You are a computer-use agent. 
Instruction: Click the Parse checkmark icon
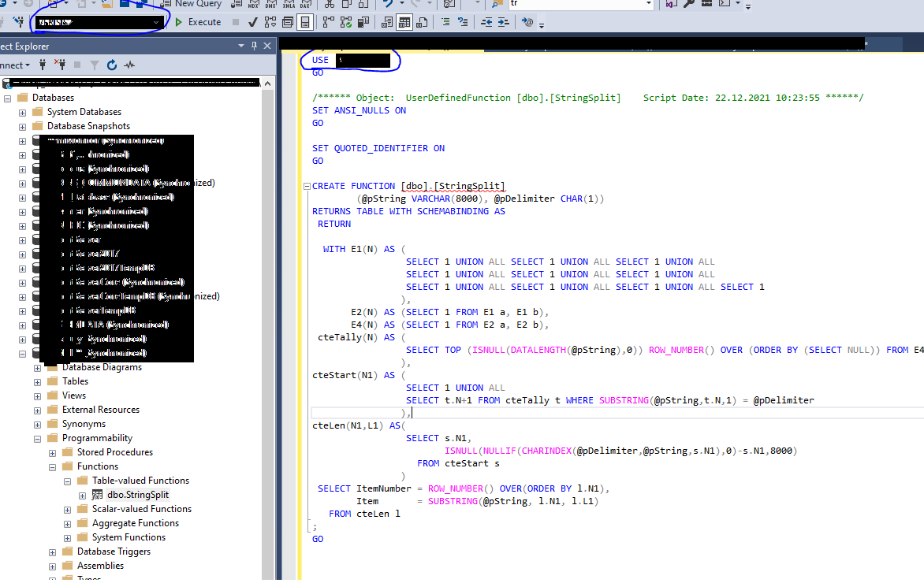click(x=253, y=22)
